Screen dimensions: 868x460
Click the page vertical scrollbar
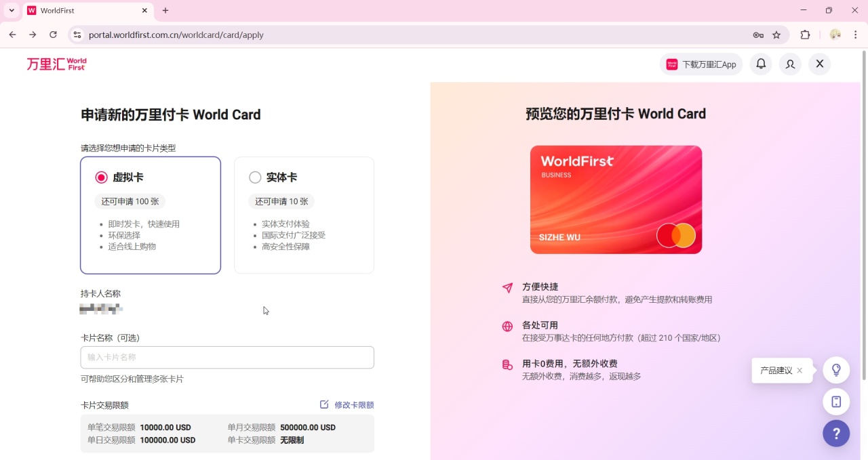864,214
